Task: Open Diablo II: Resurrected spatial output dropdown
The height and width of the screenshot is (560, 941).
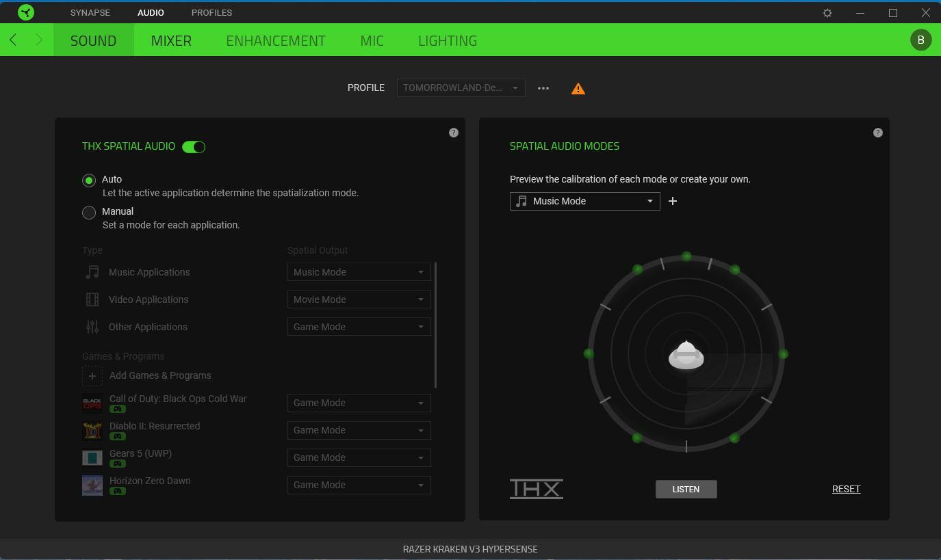Action: (359, 430)
